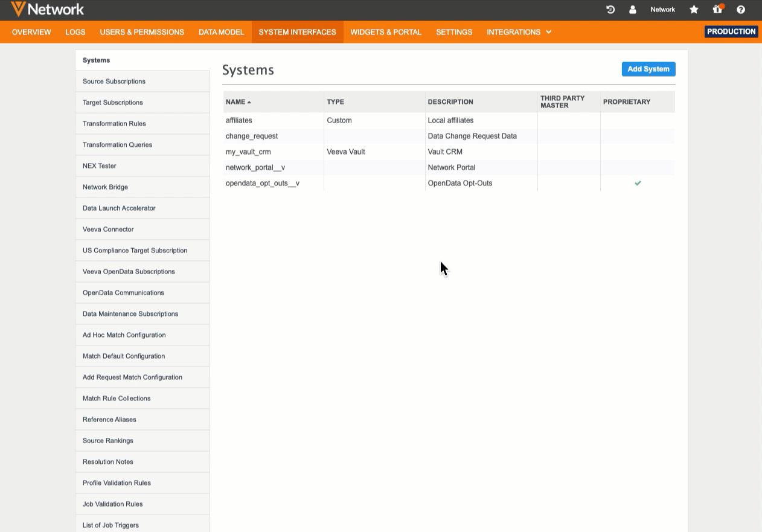Viewport: 762px width, 532px height.
Task: Expand the Integrations menu chevron
Action: (549, 32)
